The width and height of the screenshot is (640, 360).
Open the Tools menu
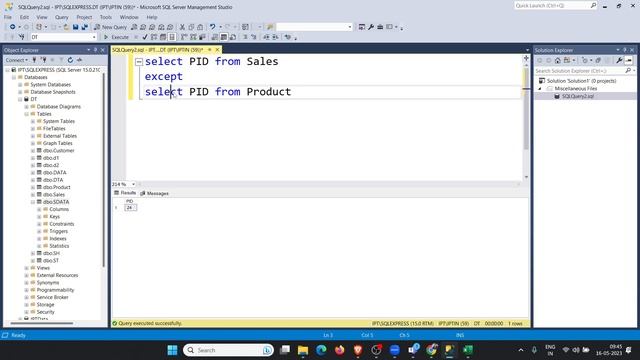106,17
